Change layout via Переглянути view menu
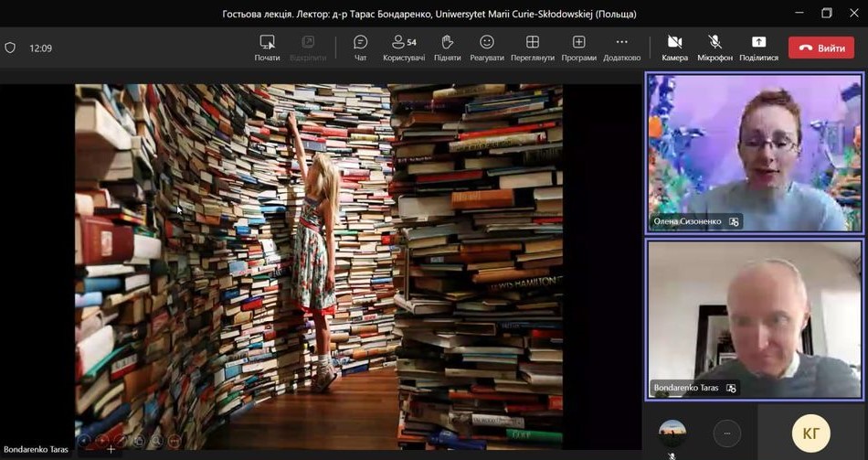The height and width of the screenshot is (460, 868). [x=533, y=48]
